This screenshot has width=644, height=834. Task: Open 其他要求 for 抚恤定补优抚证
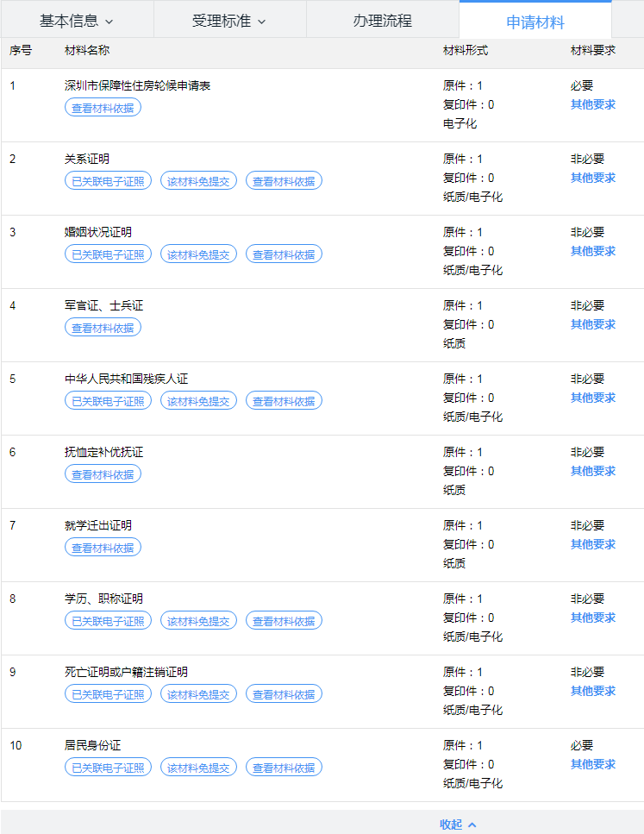(x=593, y=472)
